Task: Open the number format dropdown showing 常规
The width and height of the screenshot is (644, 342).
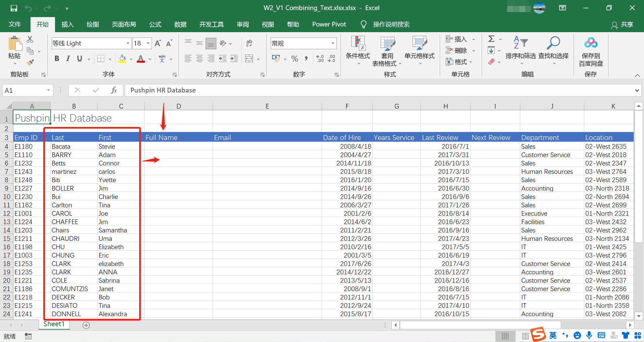Action: coord(333,43)
